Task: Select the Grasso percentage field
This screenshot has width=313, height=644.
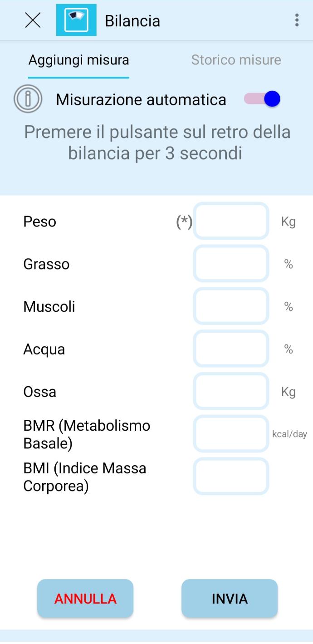Action: coord(231,264)
